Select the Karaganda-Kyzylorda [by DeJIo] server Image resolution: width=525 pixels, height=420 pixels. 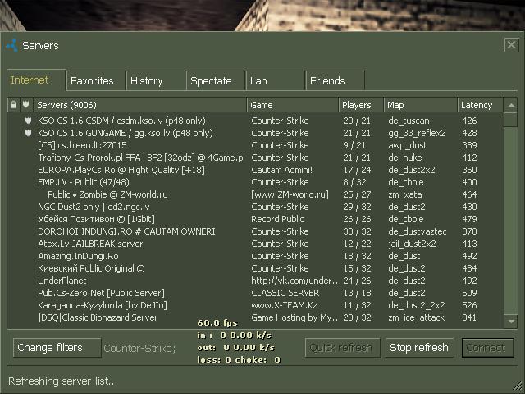point(255,305)
